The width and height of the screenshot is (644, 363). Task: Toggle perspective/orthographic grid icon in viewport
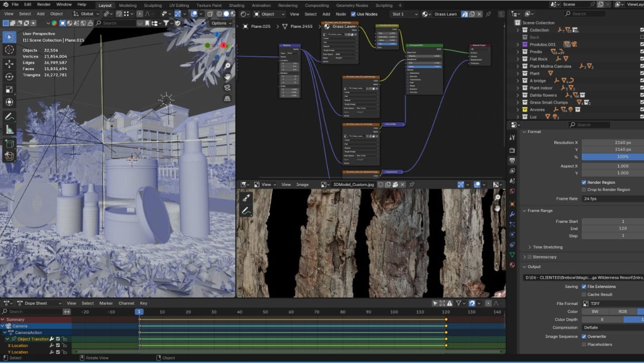click(227, 99)
